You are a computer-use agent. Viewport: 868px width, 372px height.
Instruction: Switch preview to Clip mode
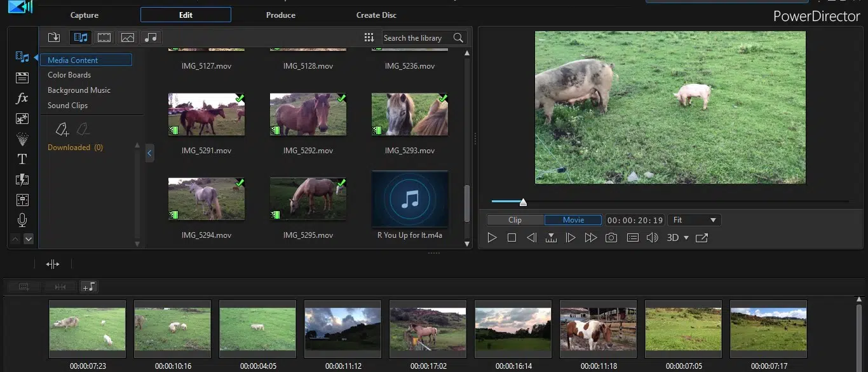pos(515,220)
